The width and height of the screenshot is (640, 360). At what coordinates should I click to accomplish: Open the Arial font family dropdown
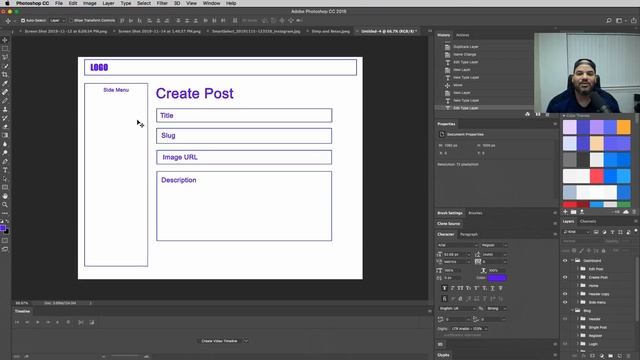pos(457,245)
